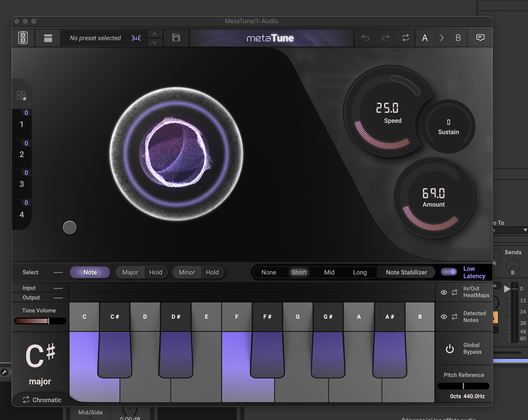
Task: Toggle A# note label key
Action: [390, 317]
